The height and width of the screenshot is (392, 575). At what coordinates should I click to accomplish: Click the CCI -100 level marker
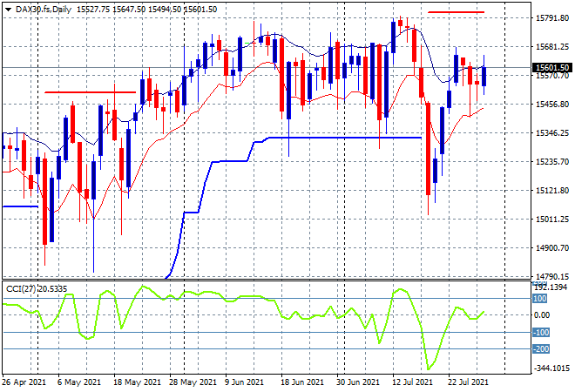[x=541, y=332]
